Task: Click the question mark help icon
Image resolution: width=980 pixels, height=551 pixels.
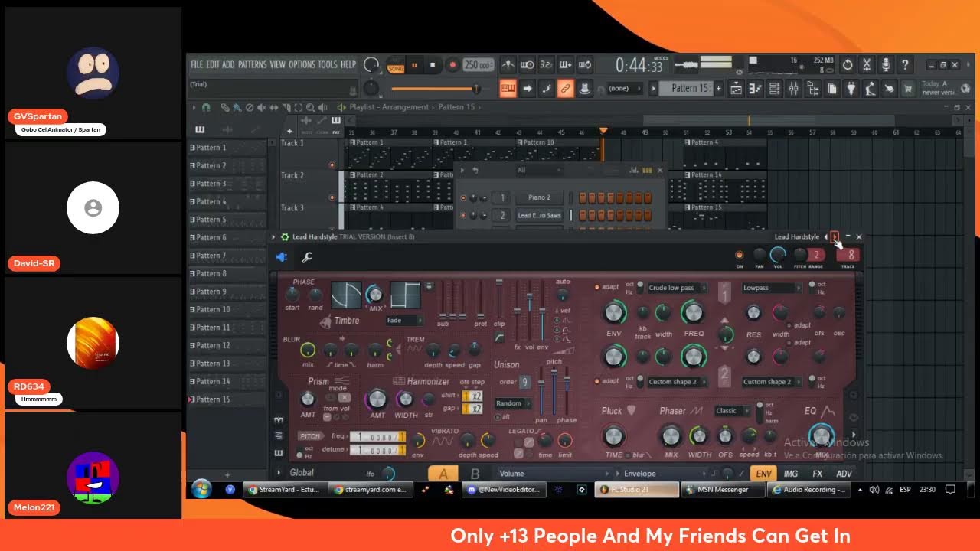Action: (905, 65)
